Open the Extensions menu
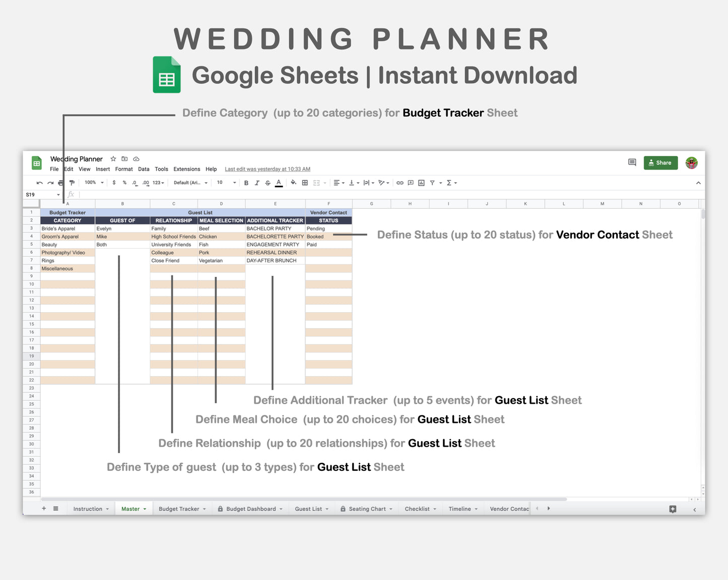This screenshot has height=580, width=728. pos(186,169)
